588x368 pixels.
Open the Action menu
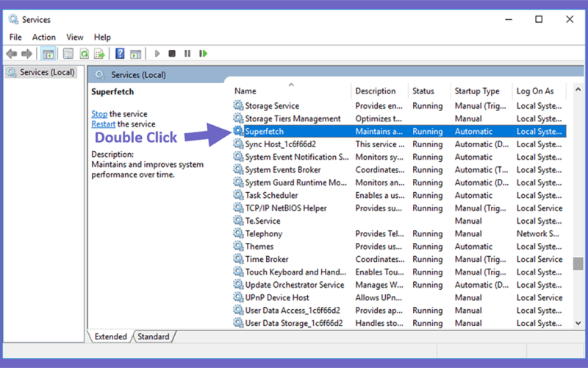[44, 38]
